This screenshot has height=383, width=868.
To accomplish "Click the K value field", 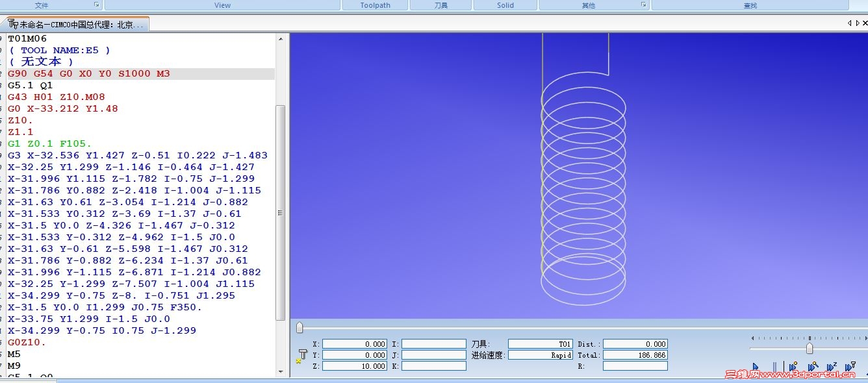I will point(434,366).
